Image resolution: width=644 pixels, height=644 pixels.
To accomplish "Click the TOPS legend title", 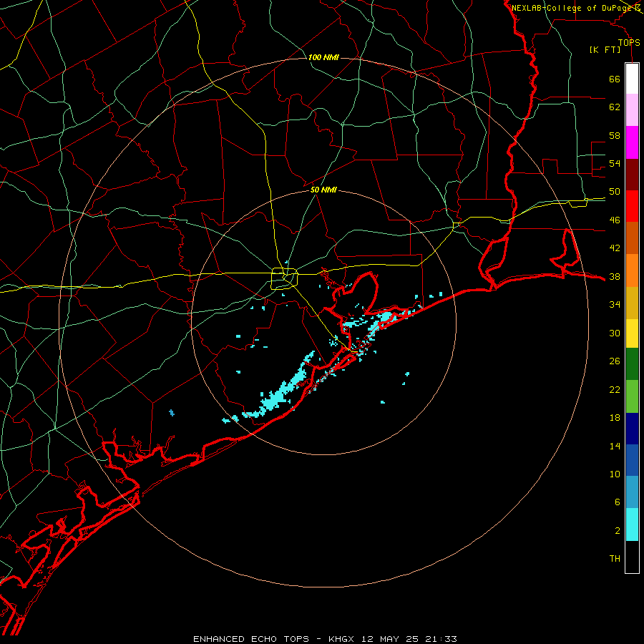I will coord(629,43).
